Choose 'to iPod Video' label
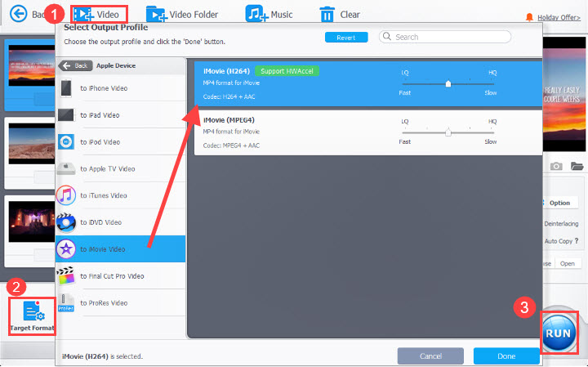Screen dimensions: 588x367 tap(100, 142)
